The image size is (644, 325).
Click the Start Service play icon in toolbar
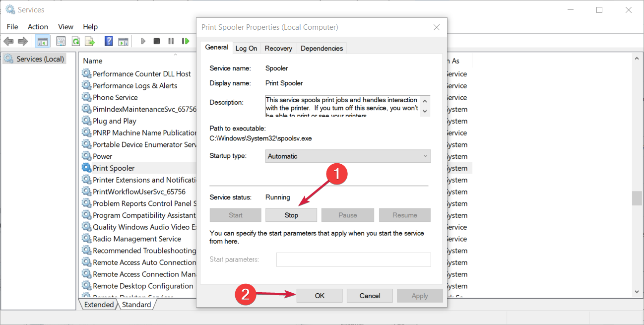pyautogui.click(x=143, y=41)
